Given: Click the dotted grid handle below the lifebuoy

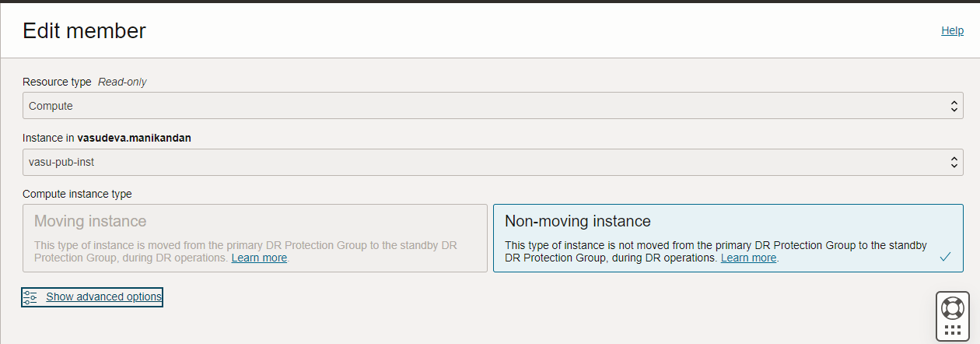Looking at the screenshot, I should tap(952, 330).
